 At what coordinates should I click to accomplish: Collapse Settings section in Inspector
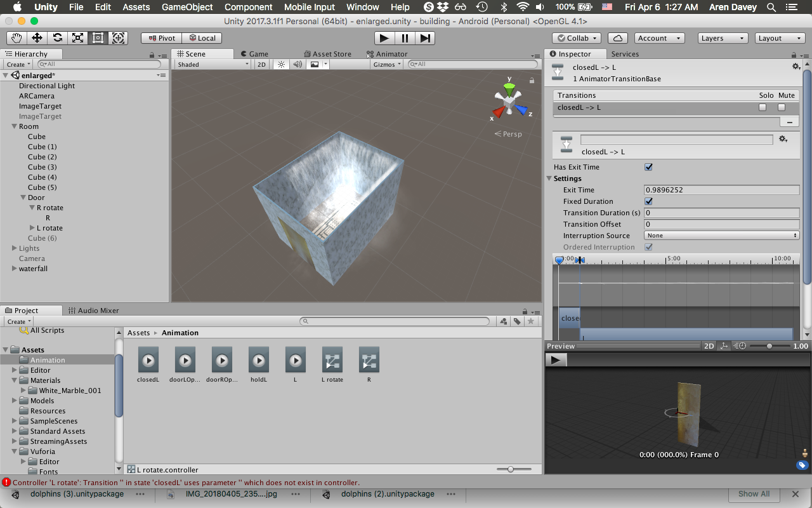point(549,178)
